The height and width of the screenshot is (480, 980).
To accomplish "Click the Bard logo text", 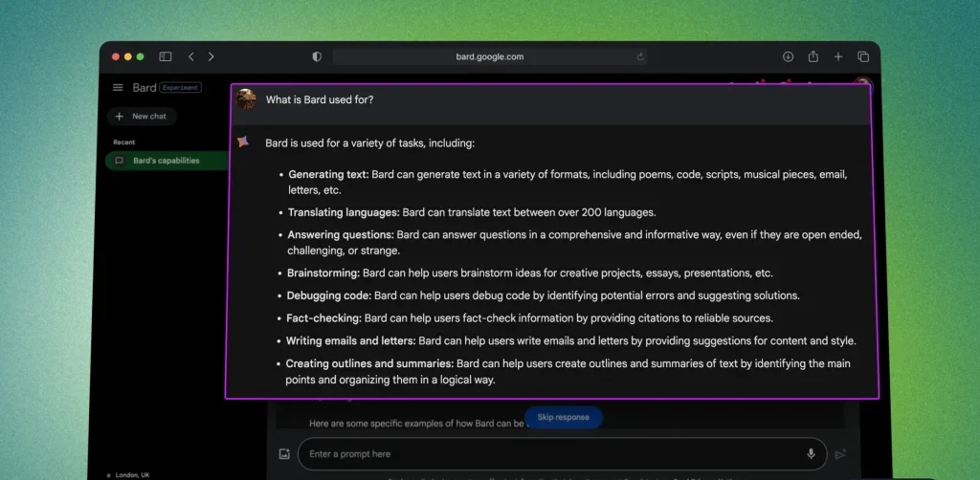I will (145, 87).
